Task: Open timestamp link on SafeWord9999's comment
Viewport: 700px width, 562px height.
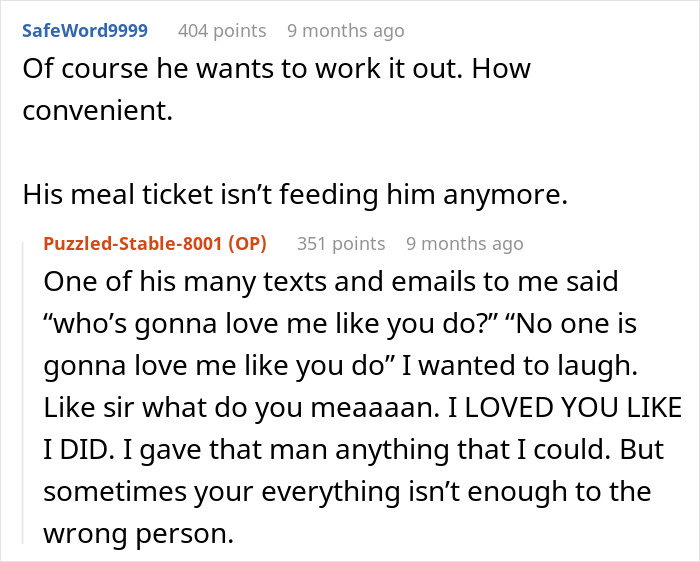Action: 345,30
